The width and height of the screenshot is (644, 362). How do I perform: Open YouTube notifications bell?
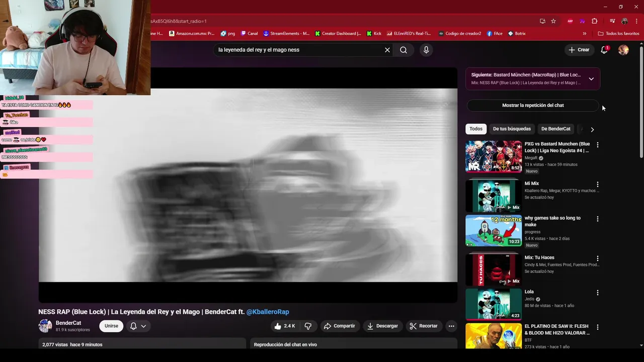click(604, 50)
